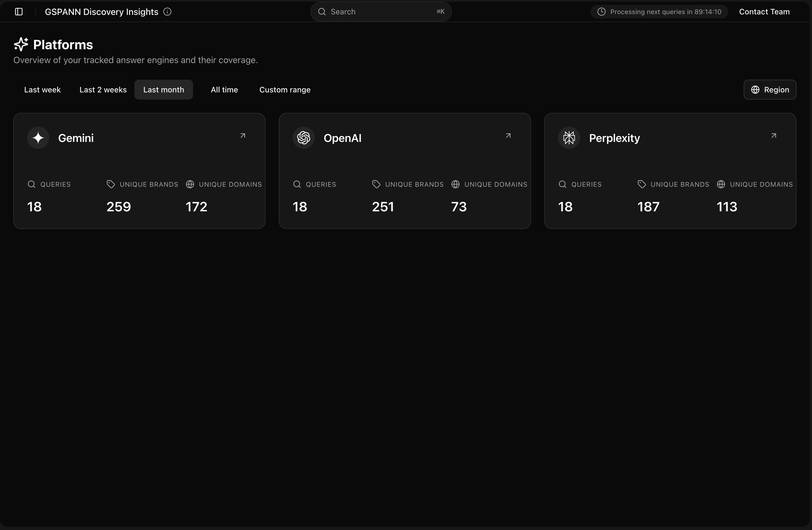
Task: Click the Processing next queries status pill
Action: 659,12
